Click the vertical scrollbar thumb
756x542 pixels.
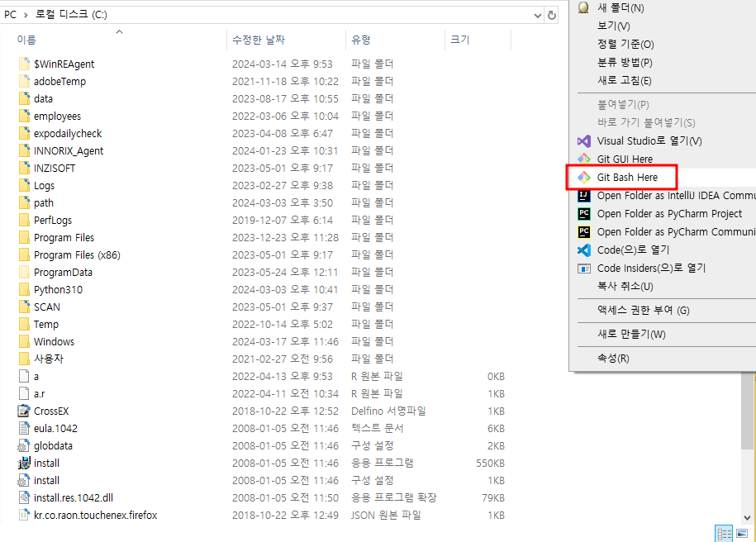(x=747, y=411)
